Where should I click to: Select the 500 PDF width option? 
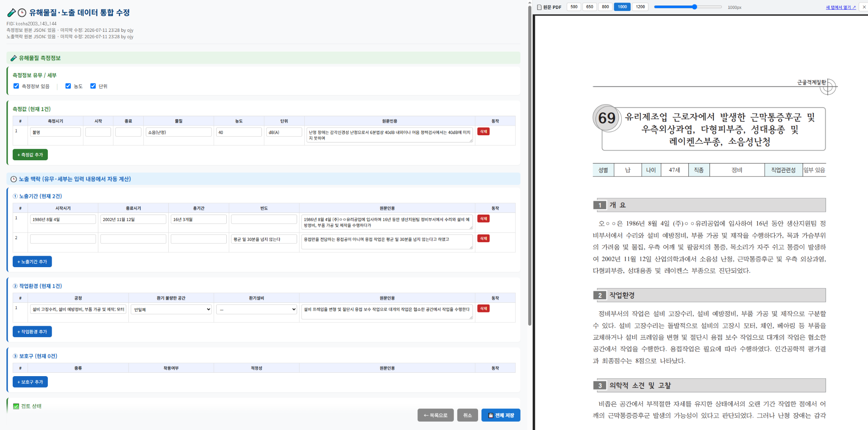click(x=574, y=7)
